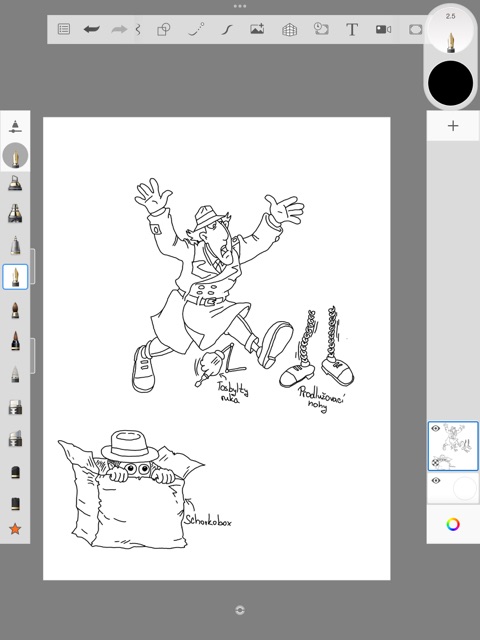Select the brown paintbrush tool
The width and height of the screenshot is (480, 640).
pos(15,310)
